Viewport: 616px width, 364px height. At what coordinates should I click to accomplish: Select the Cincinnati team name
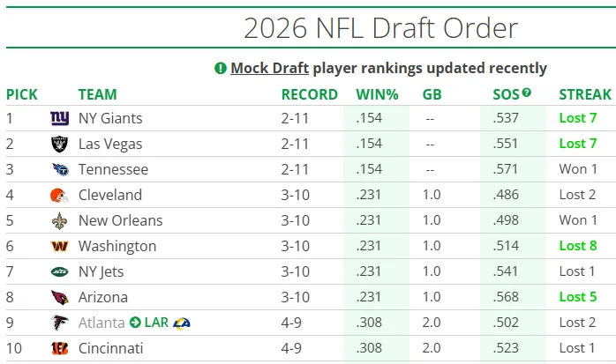tap(110, 348)
